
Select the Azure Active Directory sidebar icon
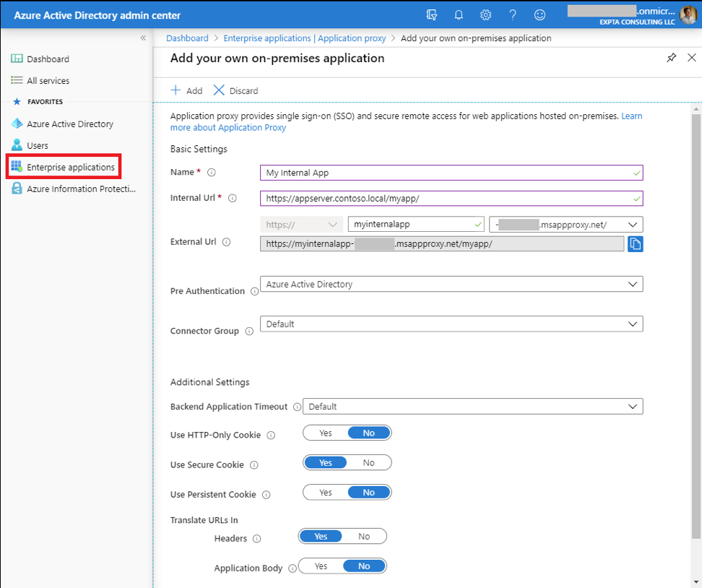[16, 124]
